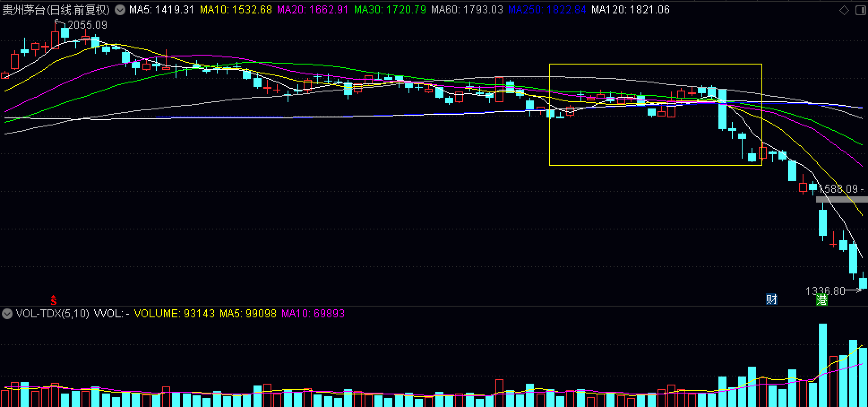This screenshot has width=868, height=407.
Task: Click the tallest volume bar
Action: click(x=823, y=365)
